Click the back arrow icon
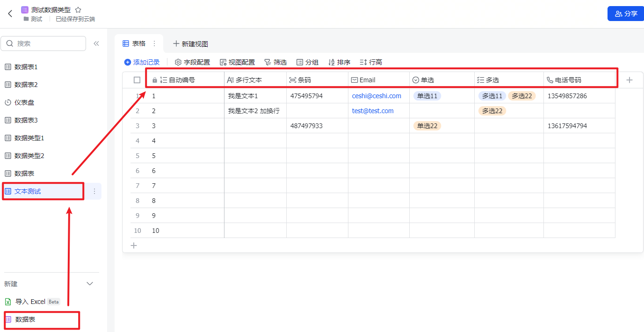Screen dimensions: 644x332 pos(10,14)
